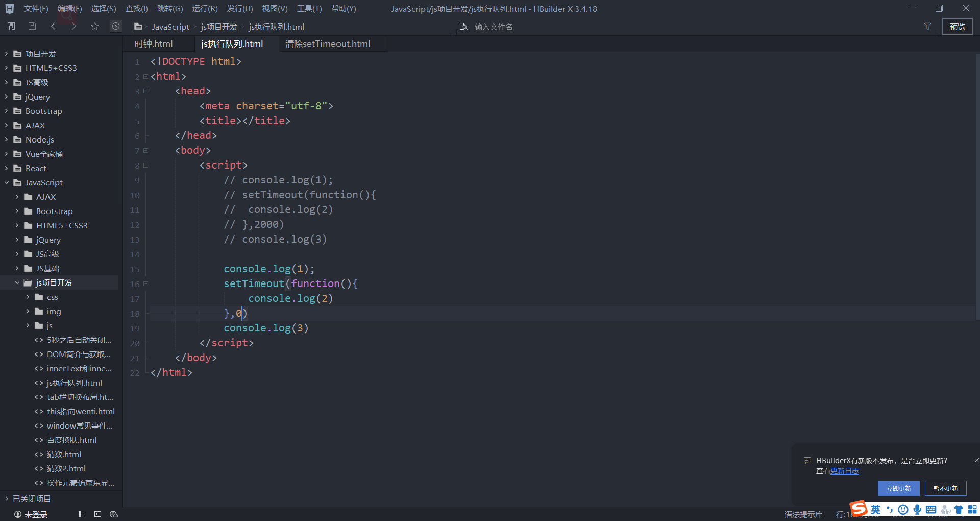The width and height of the screenshot is (980, 521).
Task: Click the 暂不更新 button in the update popup
Action: pyautogui.click(x=945, y=488)
